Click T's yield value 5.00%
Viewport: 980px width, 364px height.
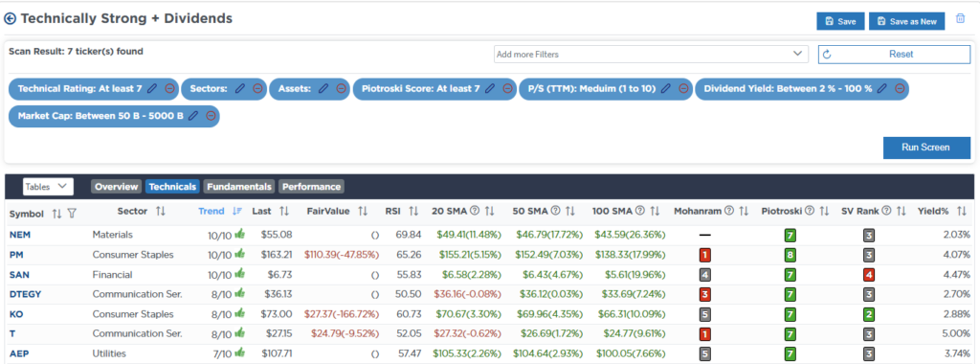coord(956,334)
